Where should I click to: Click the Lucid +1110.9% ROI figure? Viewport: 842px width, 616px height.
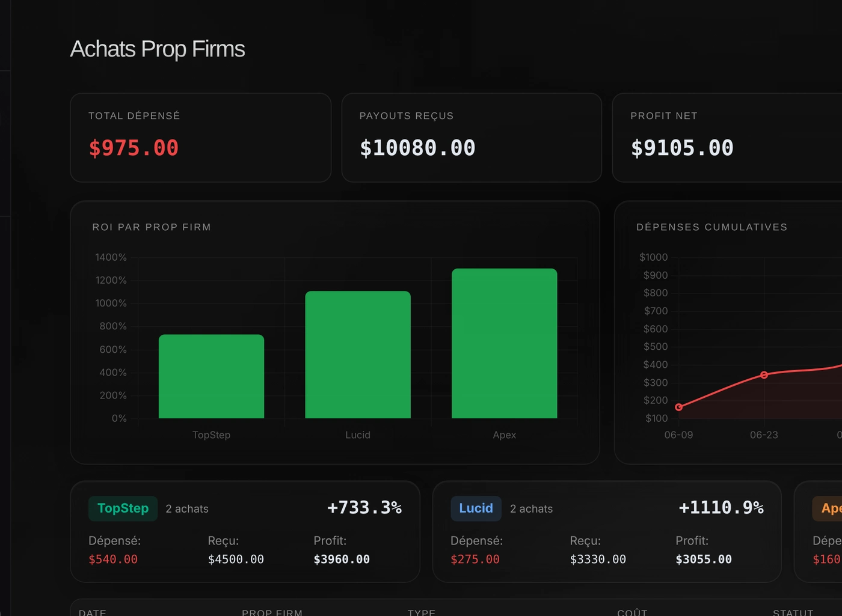tap(721, 508)
